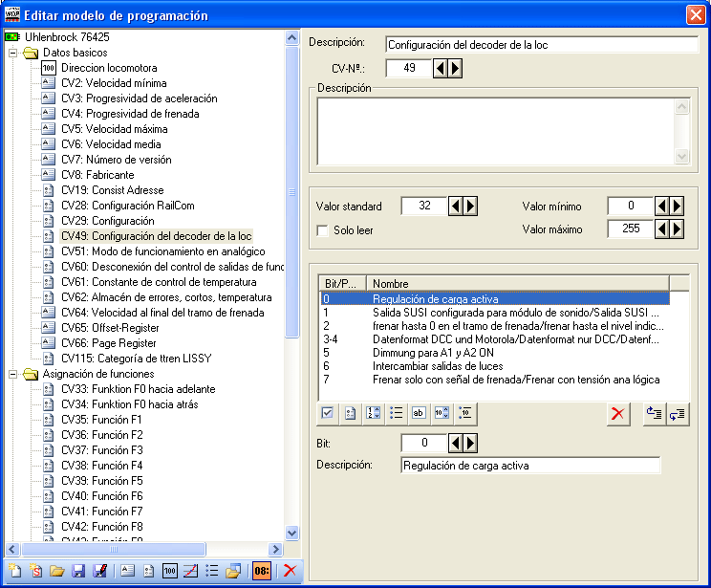Click the folder group icon in bottom toolbar
Viewport: 711px width, 588px height.
(233, 570)
